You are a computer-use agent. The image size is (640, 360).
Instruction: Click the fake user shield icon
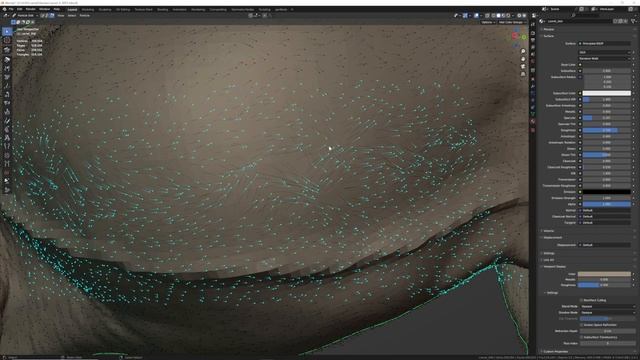point(616,21)
